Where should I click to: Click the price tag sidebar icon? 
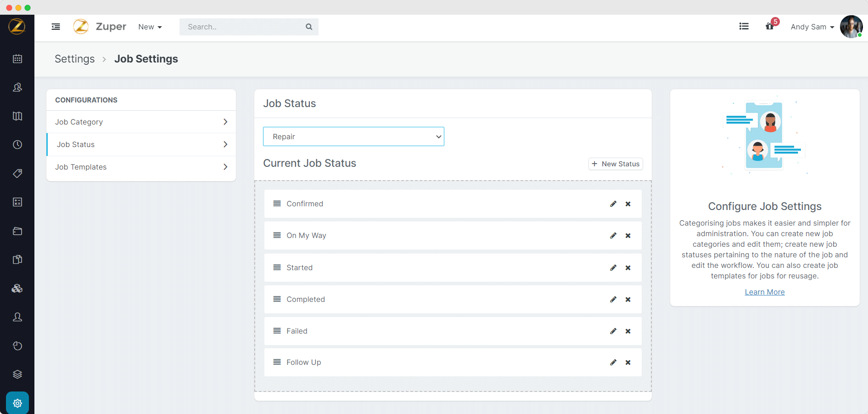[17, 173]
